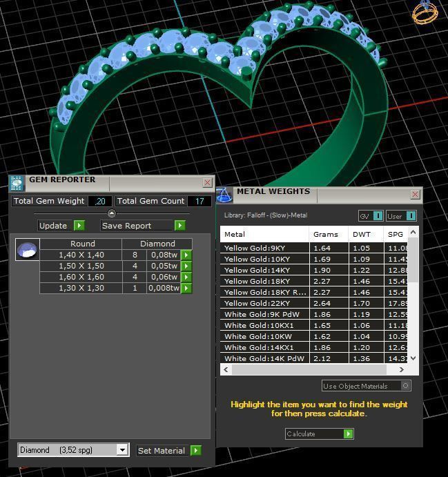Click the Total Gem Weight value ,20
Viewport: 448px width, 477px height.
(100, 201)
